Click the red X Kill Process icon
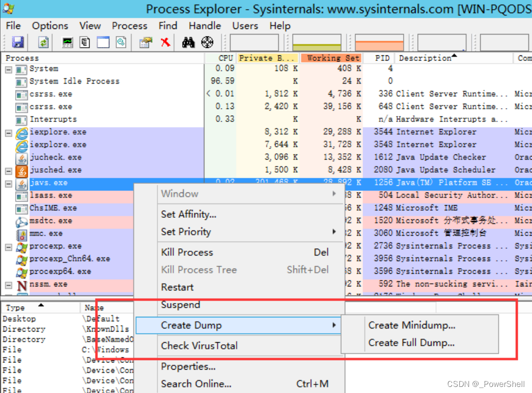532x393 pixels. [165, 43]
